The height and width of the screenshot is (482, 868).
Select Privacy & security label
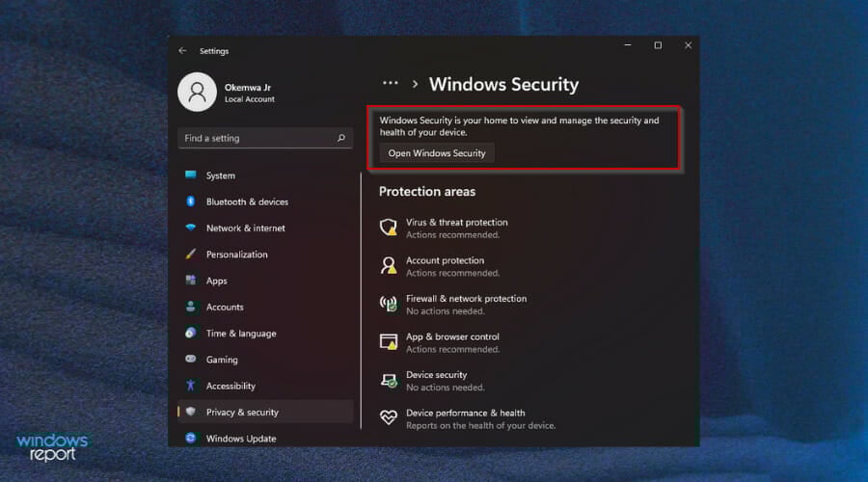(242, 413)
